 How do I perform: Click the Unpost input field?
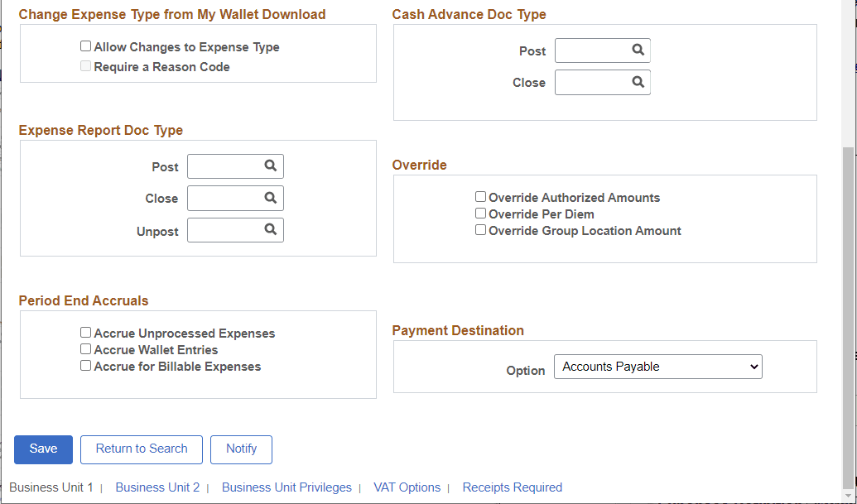coord(224,229)
